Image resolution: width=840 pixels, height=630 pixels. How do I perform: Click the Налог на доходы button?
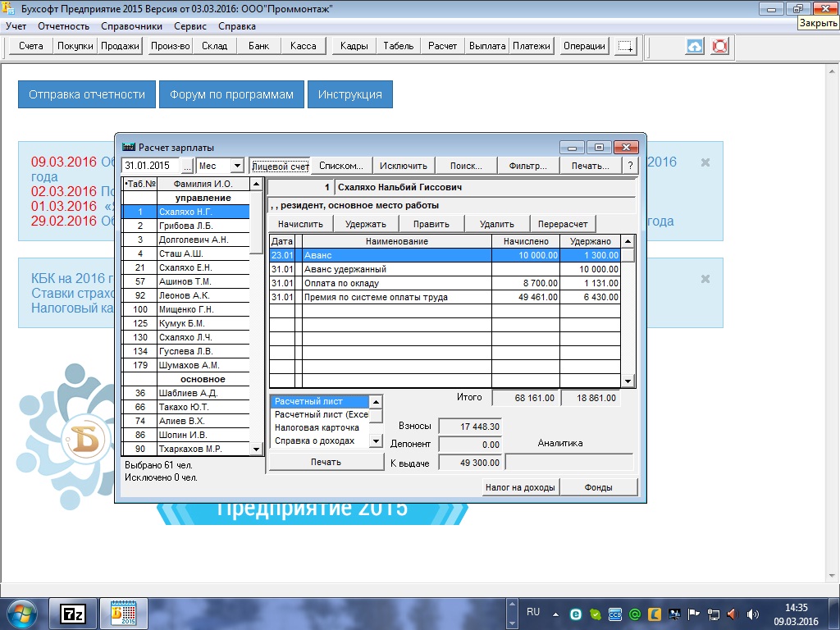click(x=521, y=487)
